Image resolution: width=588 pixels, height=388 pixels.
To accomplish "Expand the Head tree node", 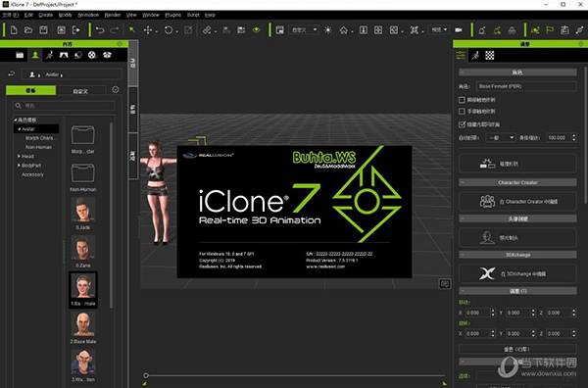I will tap(19, 156).
